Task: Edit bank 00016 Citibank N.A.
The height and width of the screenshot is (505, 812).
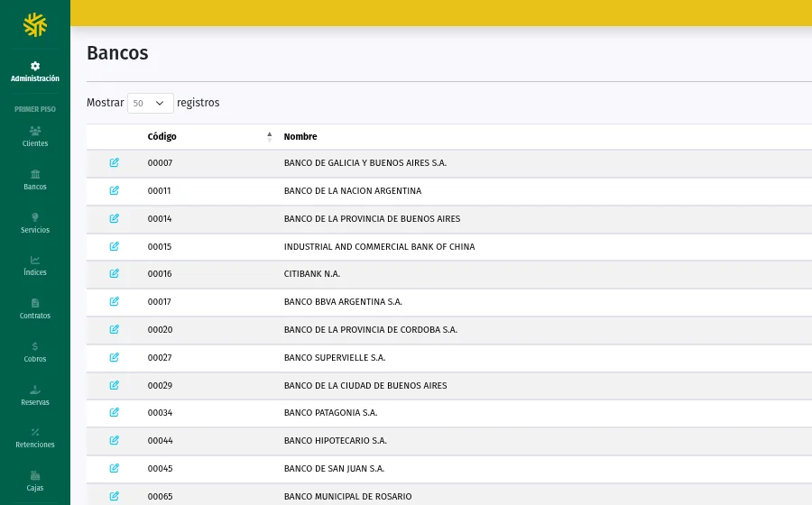Action: click(x=115, y=273)
